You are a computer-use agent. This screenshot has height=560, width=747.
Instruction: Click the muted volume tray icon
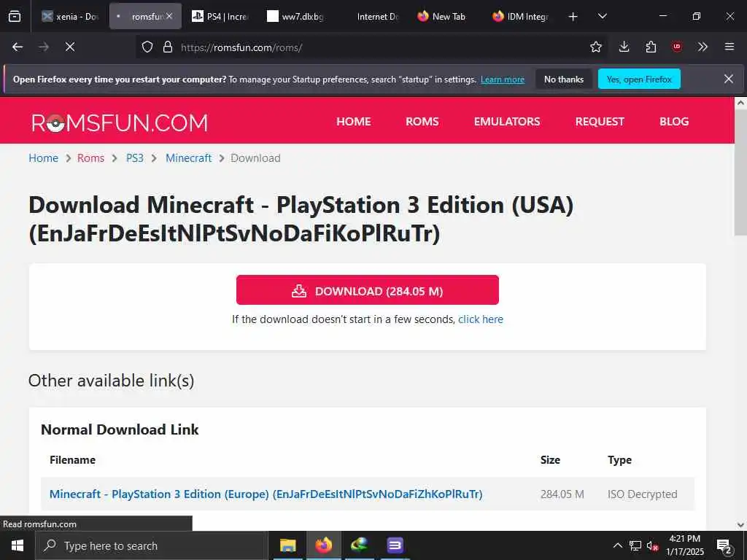point(653,546)
